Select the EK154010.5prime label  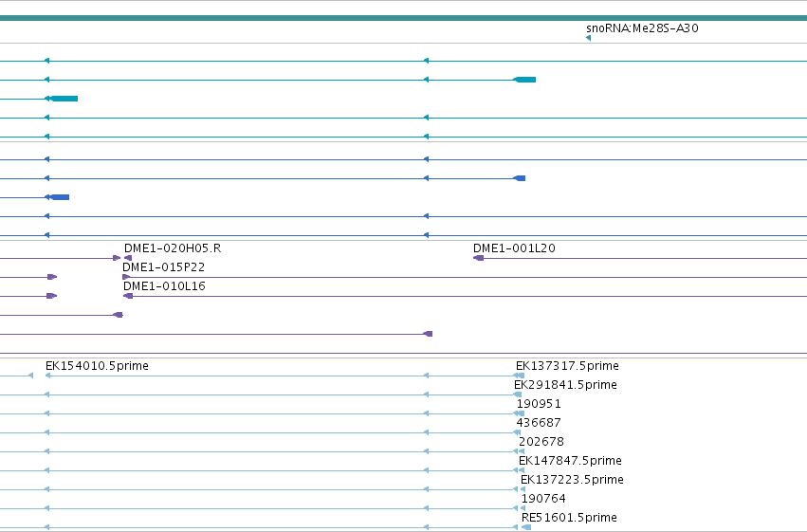(97, 366)
